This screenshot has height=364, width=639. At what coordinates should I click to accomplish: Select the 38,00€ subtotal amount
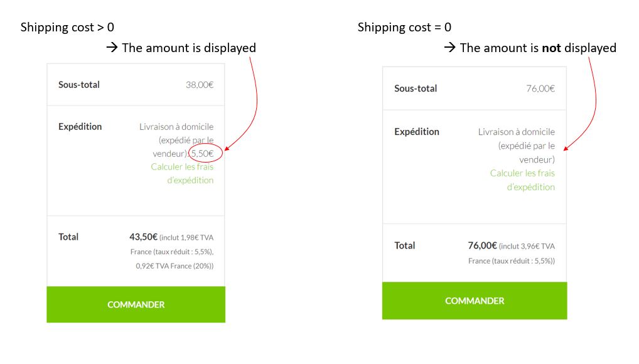coord(200,85)
